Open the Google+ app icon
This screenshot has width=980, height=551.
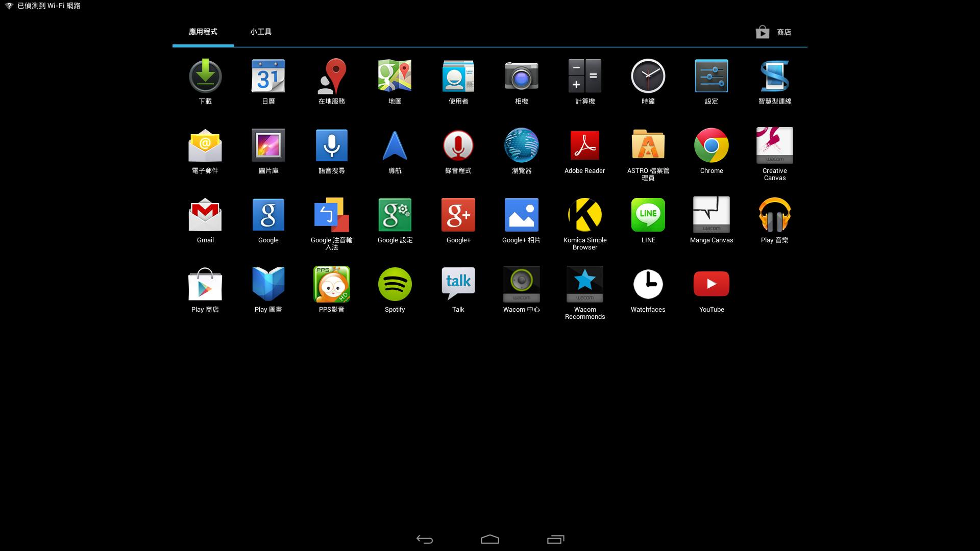[458, 215]
